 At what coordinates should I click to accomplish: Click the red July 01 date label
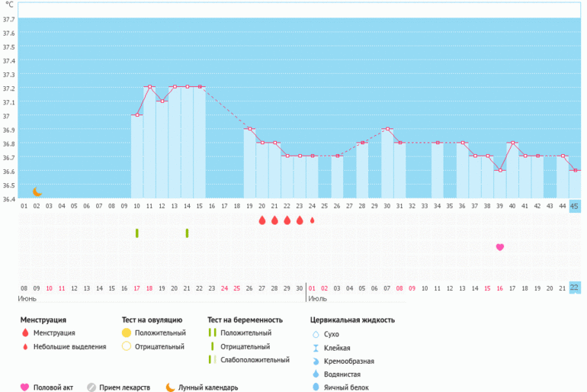coord(312,288)
